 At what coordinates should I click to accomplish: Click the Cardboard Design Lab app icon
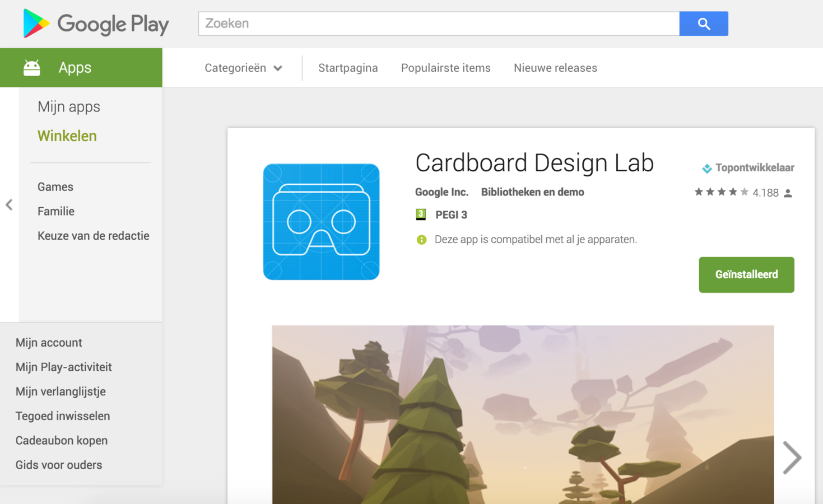(321, 222)
